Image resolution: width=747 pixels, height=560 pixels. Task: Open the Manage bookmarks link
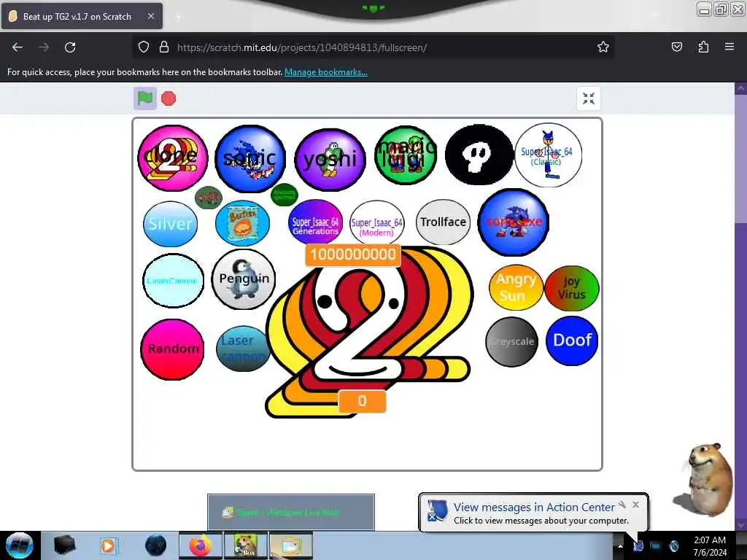click(x=326, y=72)
